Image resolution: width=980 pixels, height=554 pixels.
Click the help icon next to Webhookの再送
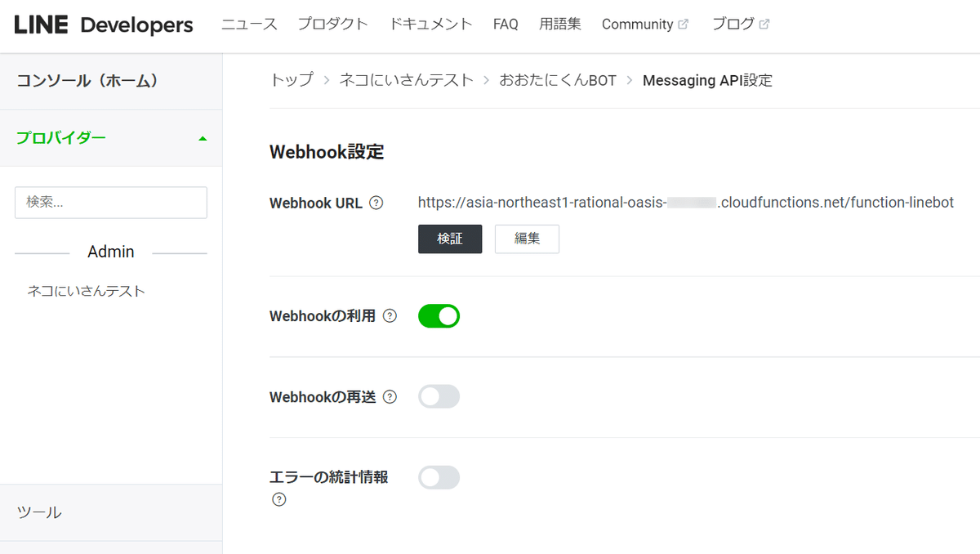point(390,397)
